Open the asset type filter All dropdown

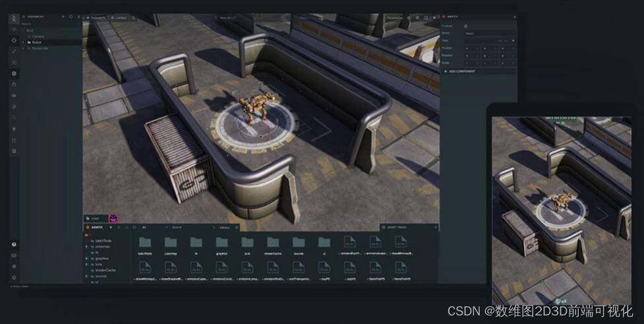(x=155, y=227)
